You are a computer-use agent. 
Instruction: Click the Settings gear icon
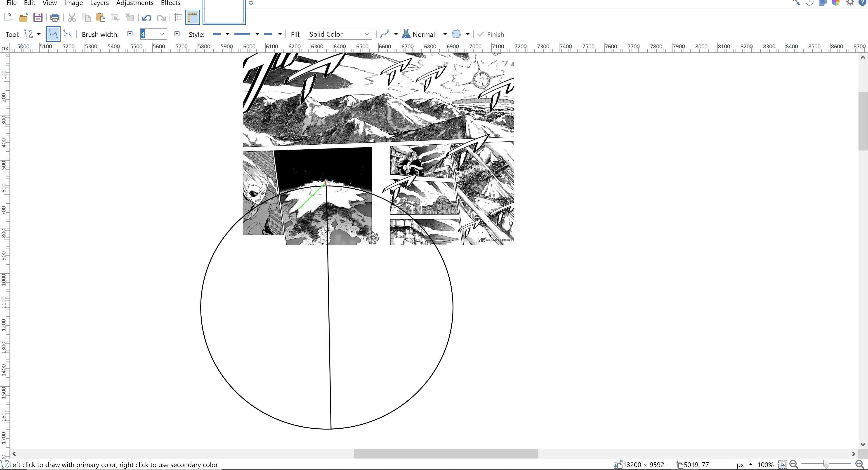click(850, 3)
